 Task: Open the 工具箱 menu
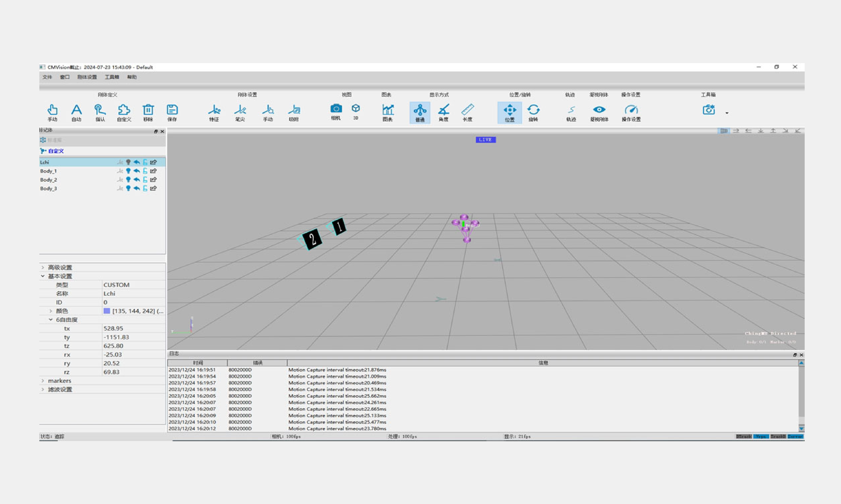click(x=112, y=77)
